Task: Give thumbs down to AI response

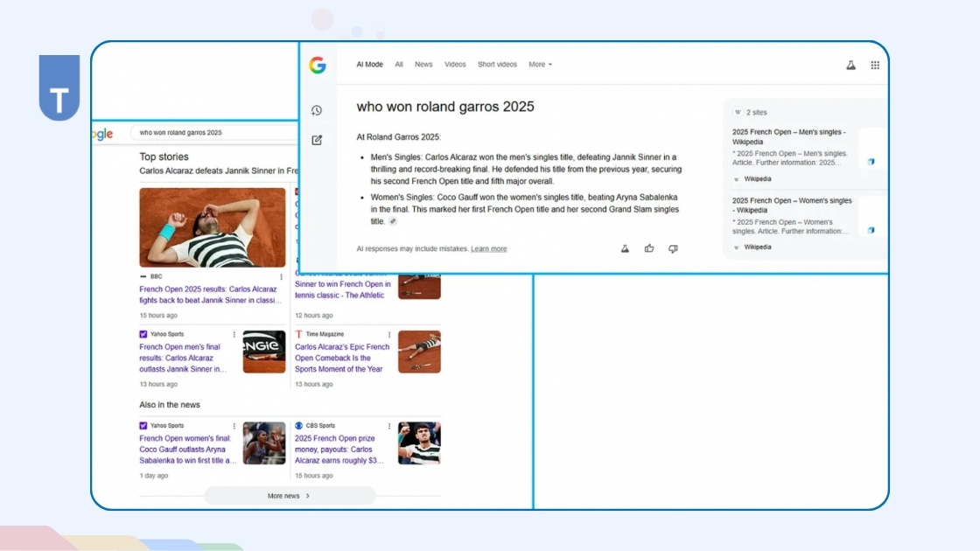Action: (673, 248)
